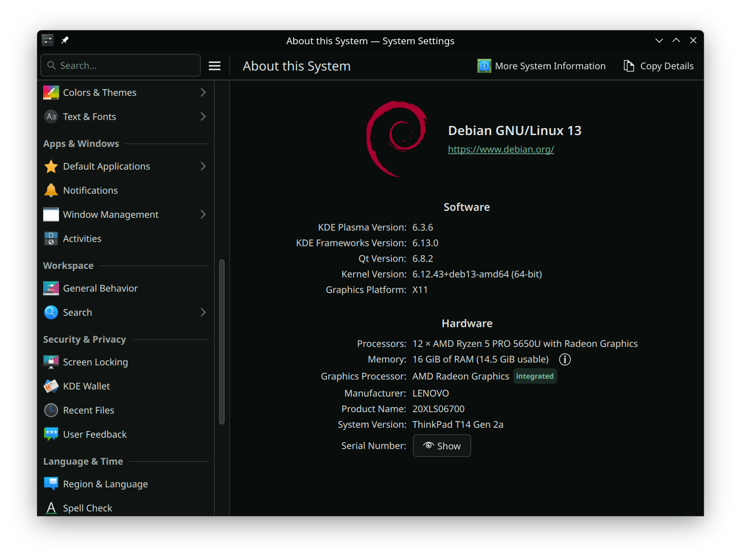Viewport: 741px width, 560px height.
Task: Open Activities settings page
Action: tap(125, 239)
